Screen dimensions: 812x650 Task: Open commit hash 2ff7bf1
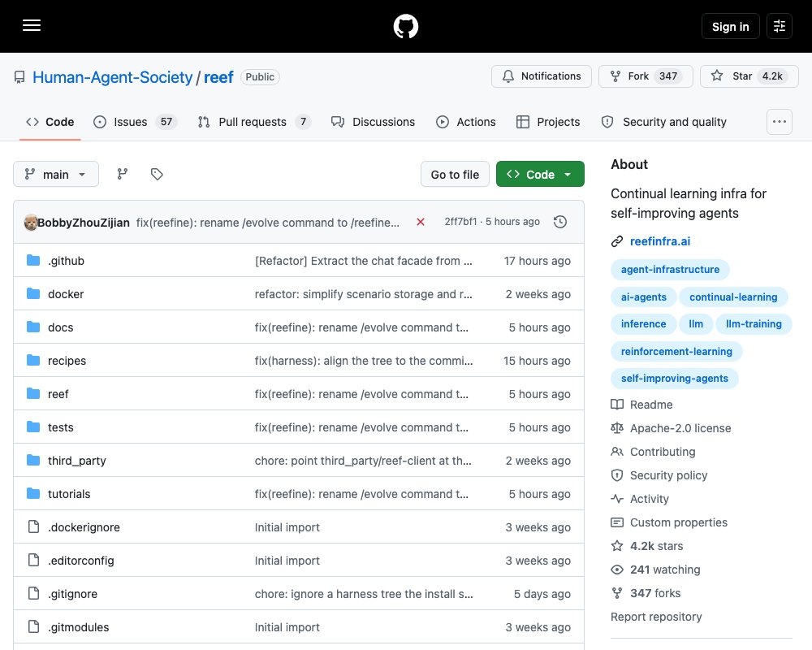click(460, 222)
